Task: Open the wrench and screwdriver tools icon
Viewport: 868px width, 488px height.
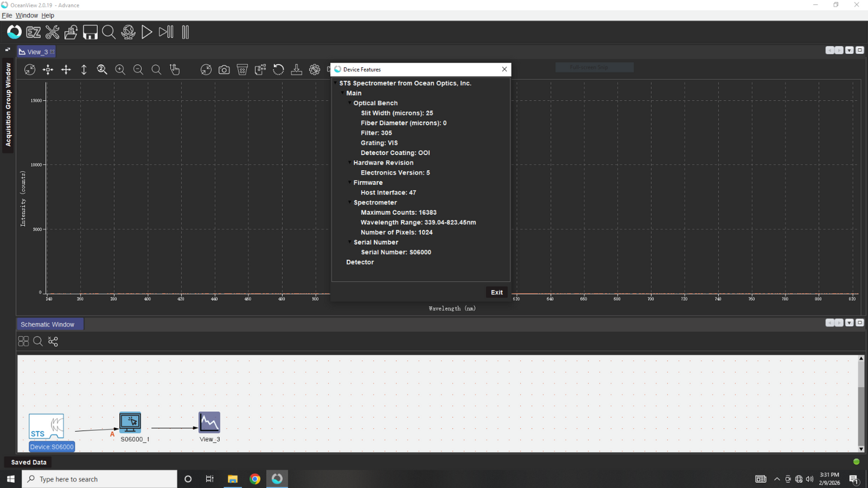Action: click(52, 32)
